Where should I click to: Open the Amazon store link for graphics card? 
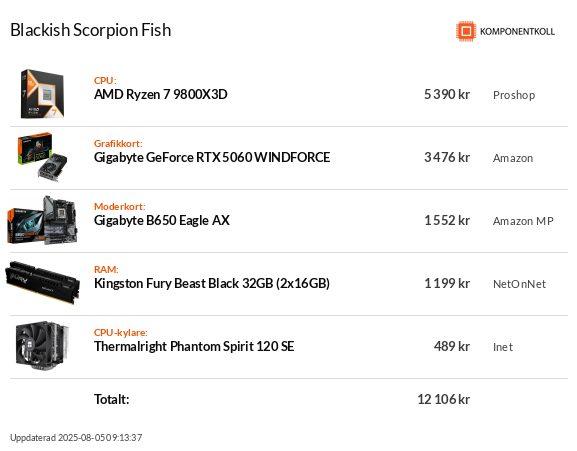513,158
